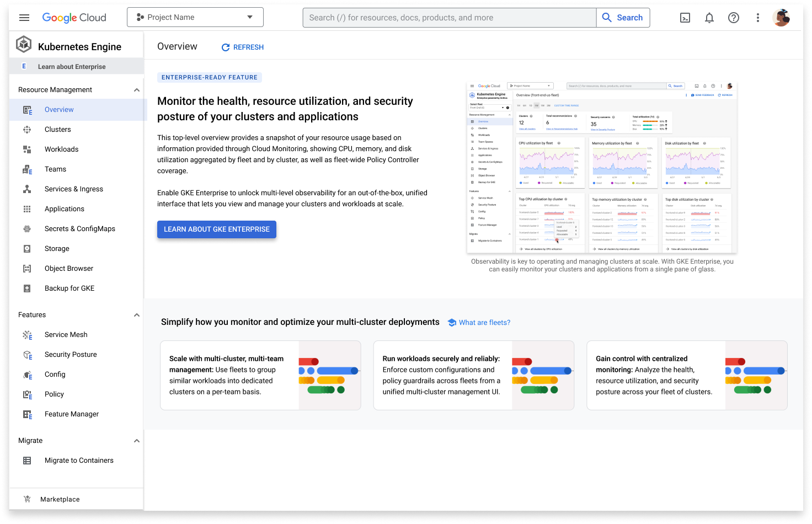Screen dimensions: 812x524
Task: Click the Overview sidebar icon
Action: [x=27, y=110]
